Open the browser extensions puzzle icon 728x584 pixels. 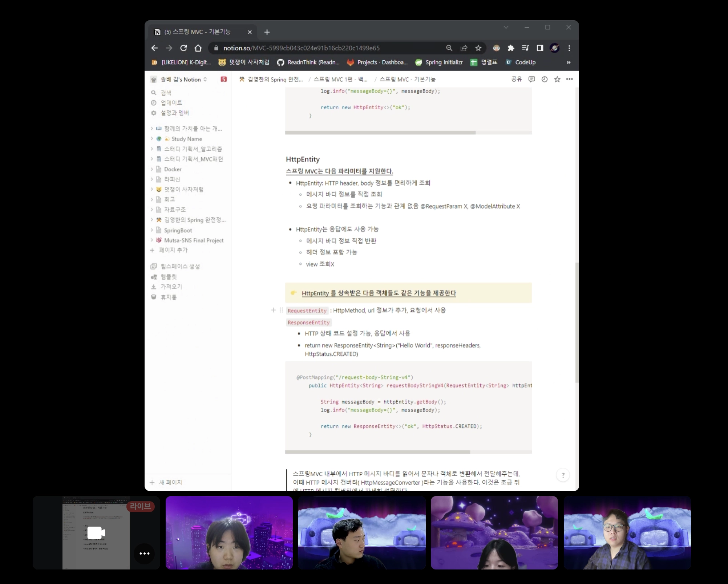(x=511, y=48)
